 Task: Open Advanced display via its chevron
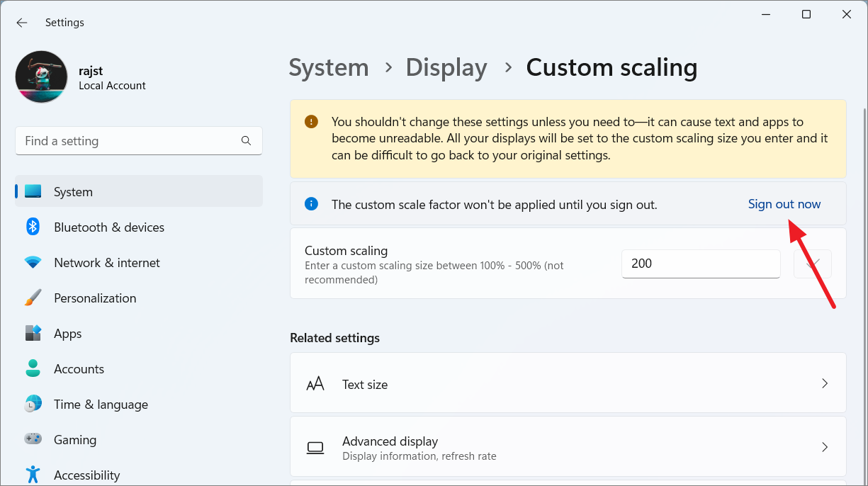(824, 447)
